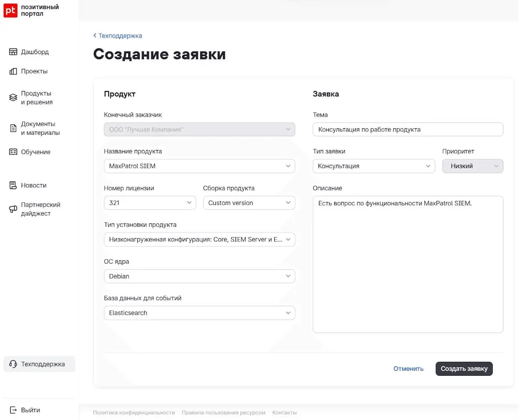Click the Конечный заказчик label
Image resolution: width=530 pixels, height=420 pixels.
coord(133,115)
